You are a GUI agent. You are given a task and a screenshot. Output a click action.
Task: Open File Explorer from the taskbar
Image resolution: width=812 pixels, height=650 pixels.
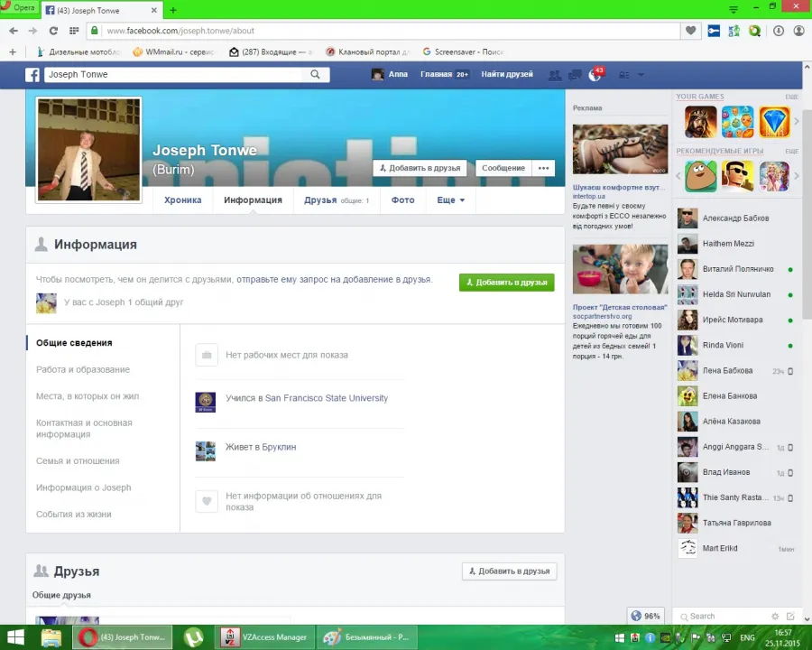(x=51, y=637)
